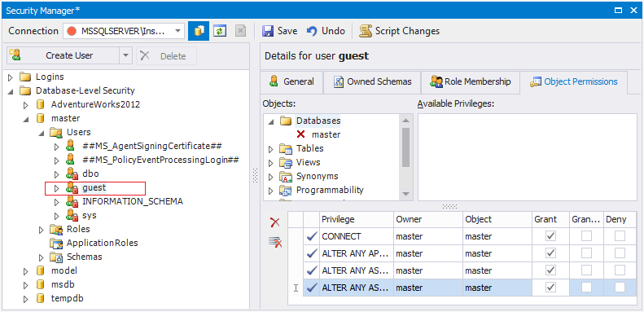This screenshot has height=312, width=644.
Task: Toggle Grant with option checkbox in highlighted row
Action: pos(586,288)
